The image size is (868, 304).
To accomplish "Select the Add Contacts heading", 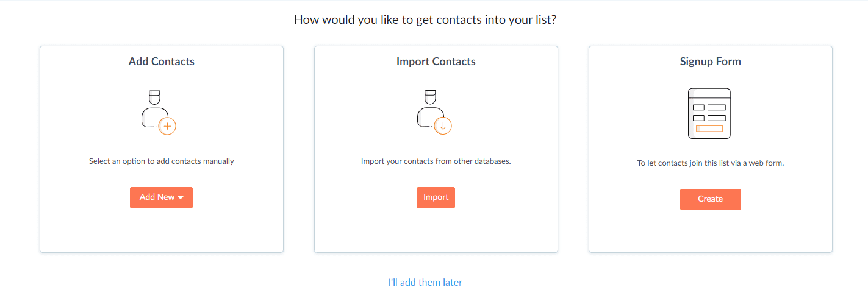I will tap(162, 62).
